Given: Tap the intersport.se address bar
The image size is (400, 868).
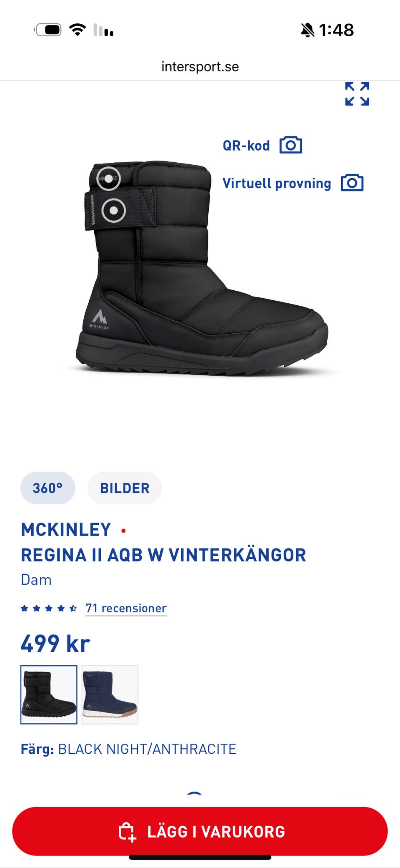Looking at the screenshot, I should tap(200, 67).
